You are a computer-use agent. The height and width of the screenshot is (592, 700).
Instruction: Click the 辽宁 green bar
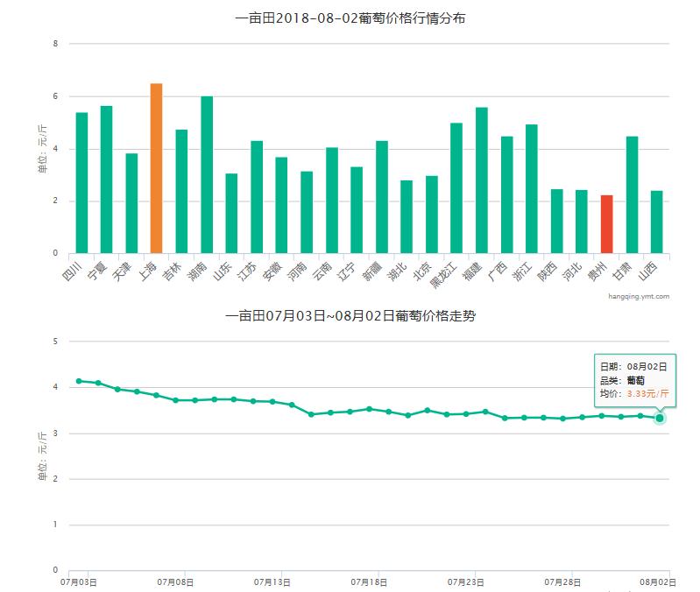(x=357, y=210)
